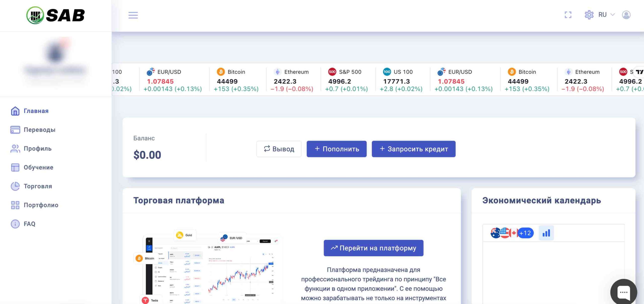Click Перейти на платформу button

(373, 248)
